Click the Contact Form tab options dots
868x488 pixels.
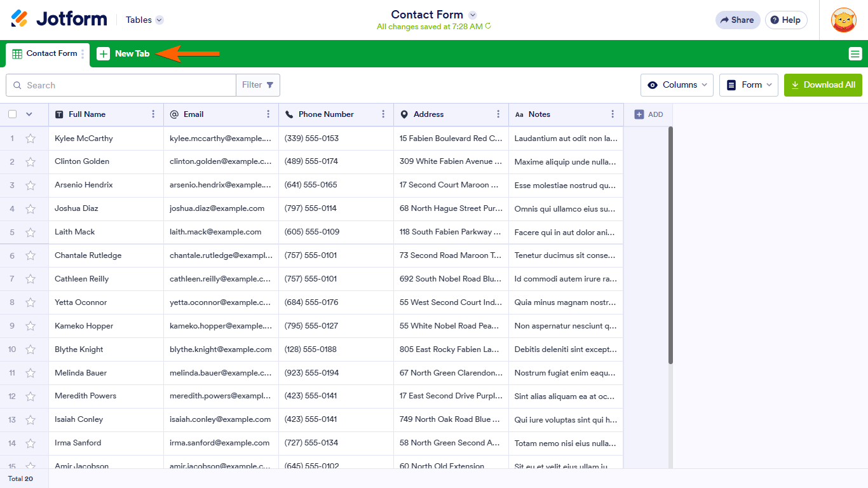[83, 54]
